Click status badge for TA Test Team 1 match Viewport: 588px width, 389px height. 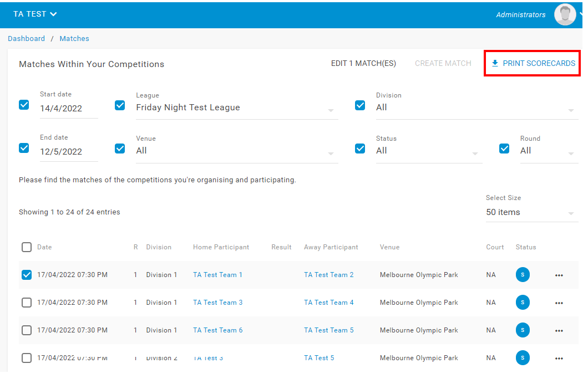point(522,275)
